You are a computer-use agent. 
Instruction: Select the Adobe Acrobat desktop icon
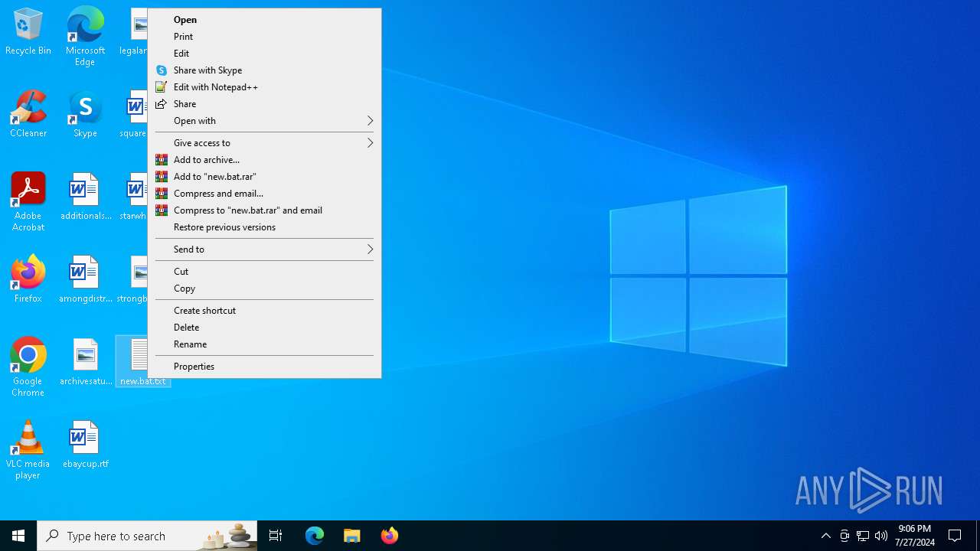point(28,202)
